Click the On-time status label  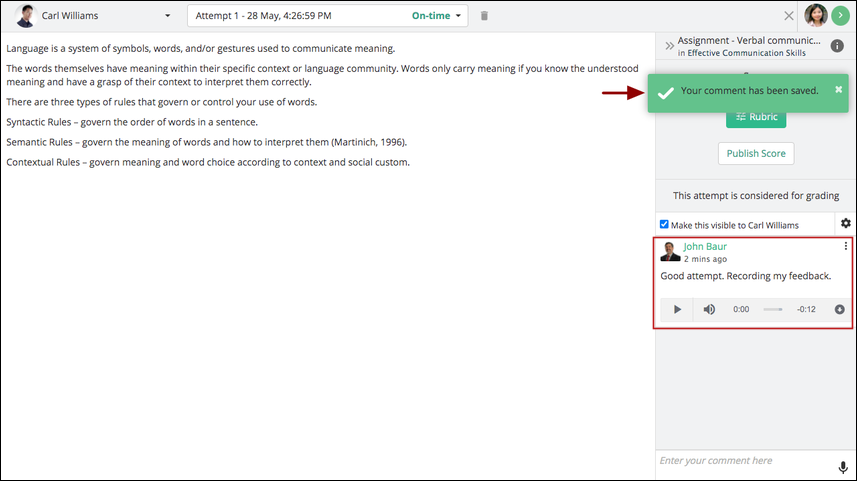pos(431,16)
